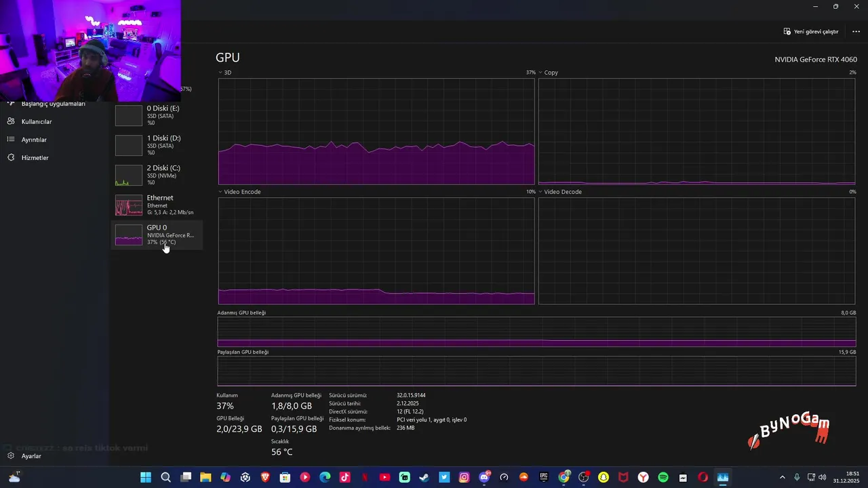
Task: Select the Ethernet performance entry
Action: [157, 205]
